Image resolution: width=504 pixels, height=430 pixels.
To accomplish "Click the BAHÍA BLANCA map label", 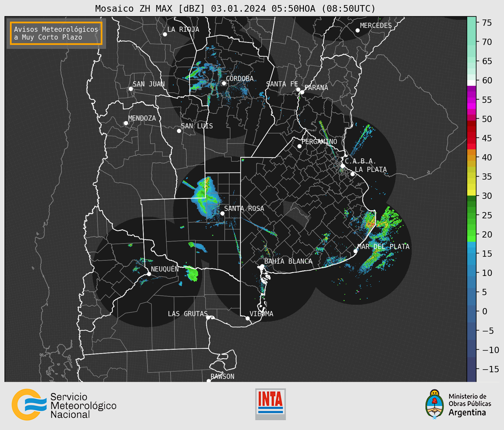I will tap(288, 261).
